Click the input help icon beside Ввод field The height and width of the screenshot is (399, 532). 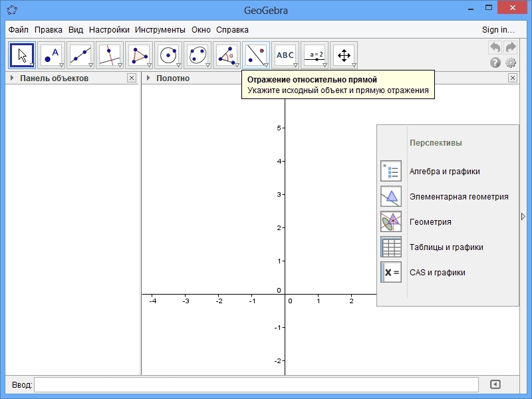click(x=495, y=384)
